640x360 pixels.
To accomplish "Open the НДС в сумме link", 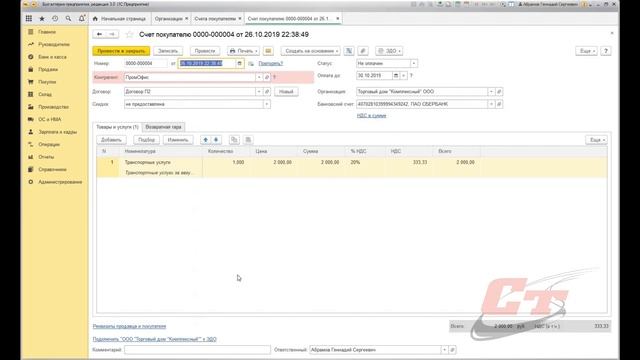I will pos(371,116).
